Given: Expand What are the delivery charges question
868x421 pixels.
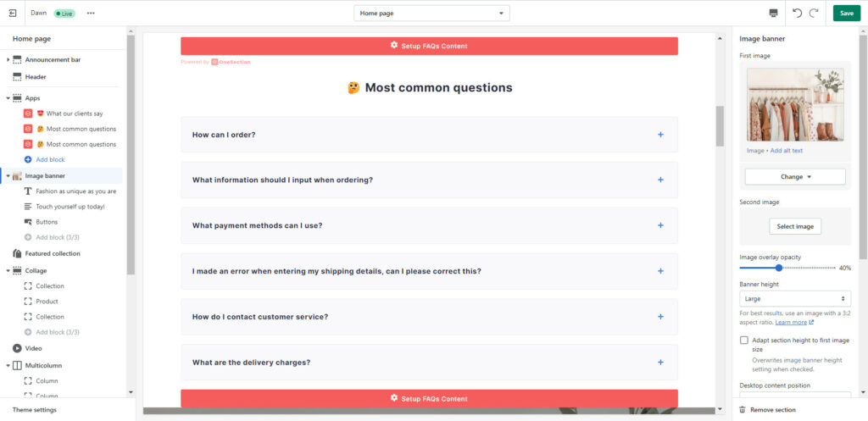Looking at the screenshot, I should (x=429, y=363).
